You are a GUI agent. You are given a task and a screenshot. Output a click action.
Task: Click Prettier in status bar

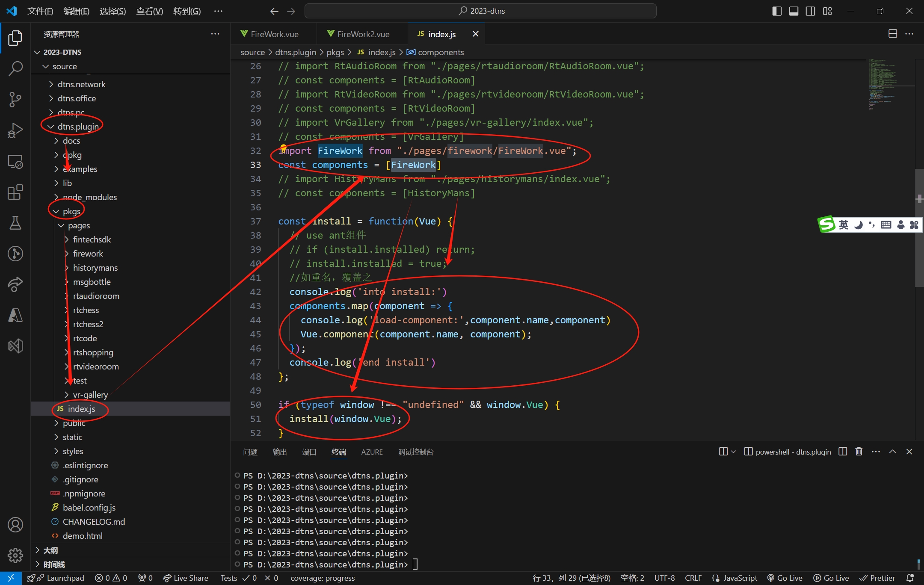coord(877,578)
